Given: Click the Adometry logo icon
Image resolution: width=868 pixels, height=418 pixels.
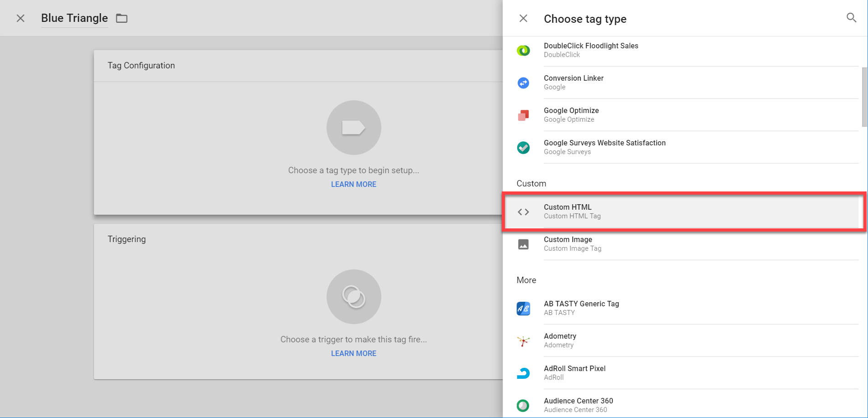Looking at the screenshot, I should (x=523, y=341).
